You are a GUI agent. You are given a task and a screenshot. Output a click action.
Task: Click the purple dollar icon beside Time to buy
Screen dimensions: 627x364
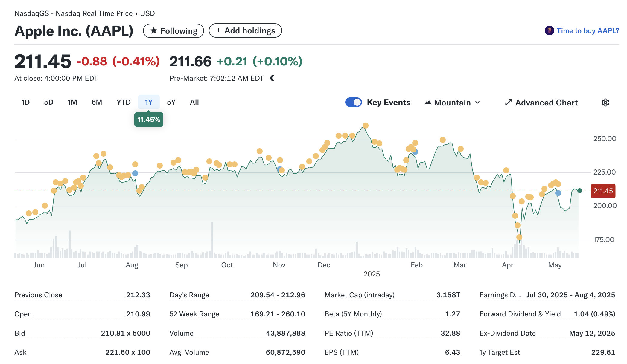pos(549,30)
